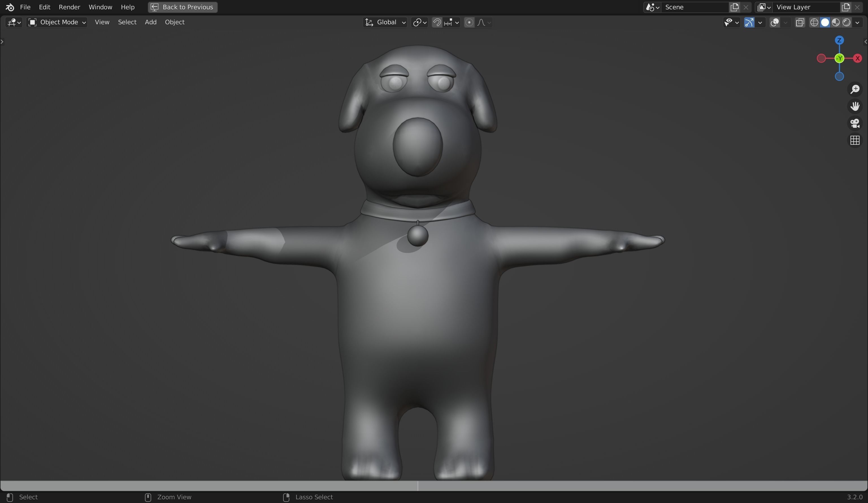Open proportional editing falloff dropdown

[484, 22]
